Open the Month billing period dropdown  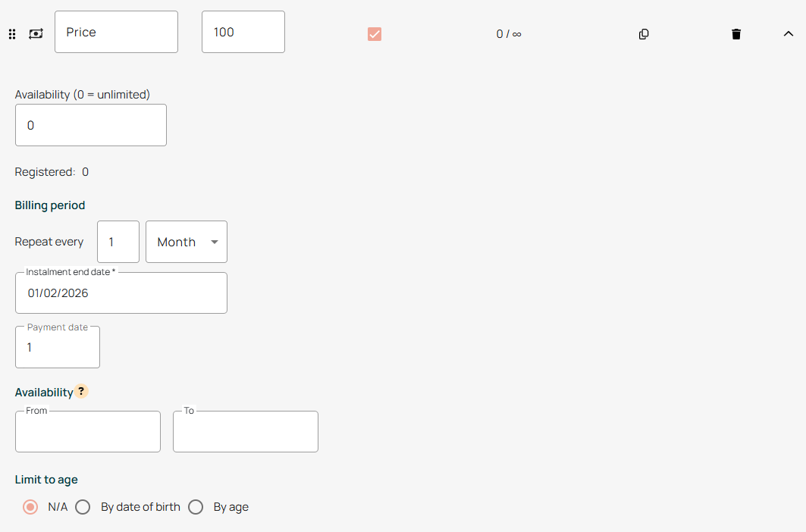(x=187, y=242)
